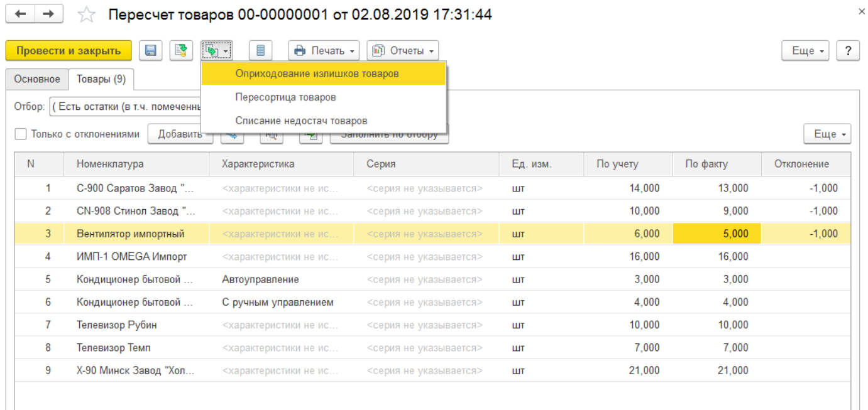Post the document with the green arrow icon
868x410 pixels.
(181, 51)
